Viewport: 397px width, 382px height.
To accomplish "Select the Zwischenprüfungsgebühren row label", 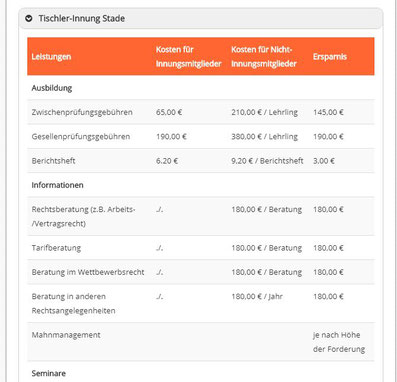I will click(82, 112).
